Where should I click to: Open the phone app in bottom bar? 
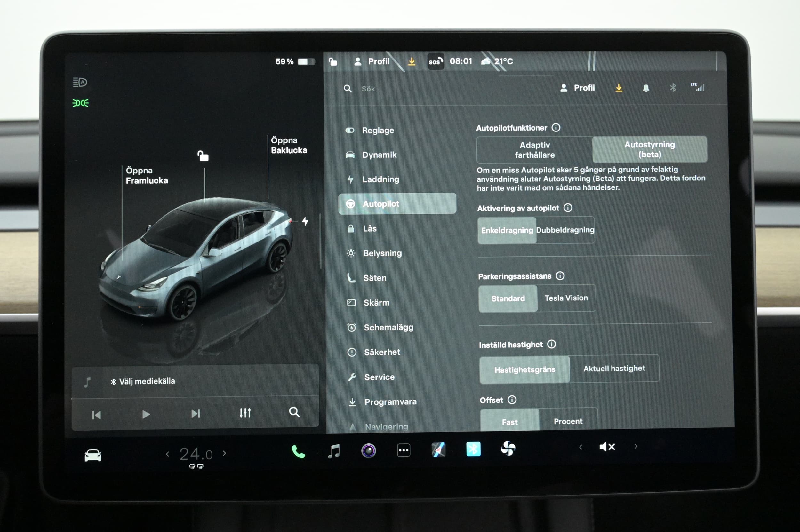tap(298, 452)
